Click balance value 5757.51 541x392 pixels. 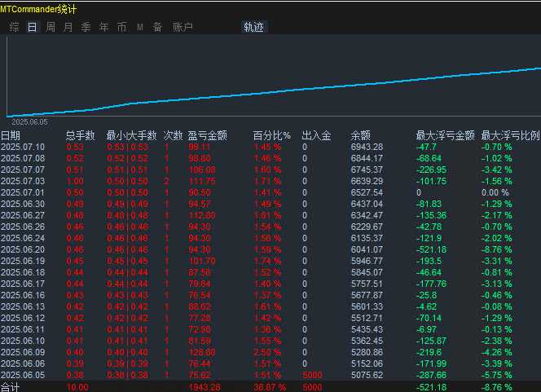367,284
